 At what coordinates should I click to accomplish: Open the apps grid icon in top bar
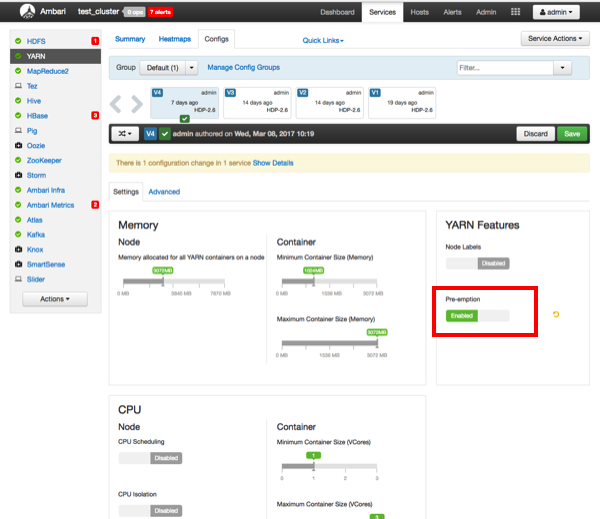515,12
